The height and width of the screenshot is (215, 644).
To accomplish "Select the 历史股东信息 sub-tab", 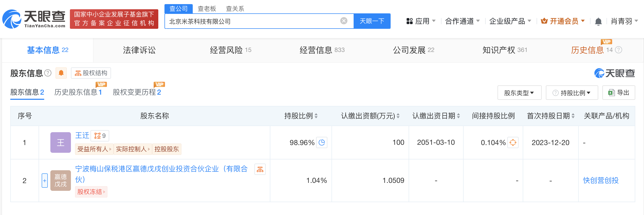I will (x=78, y=92).
